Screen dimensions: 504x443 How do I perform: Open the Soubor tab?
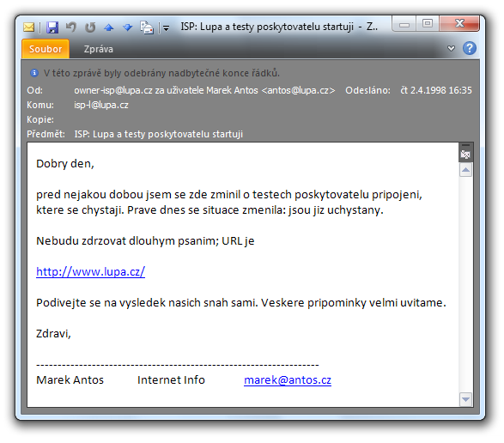point(46,49)
